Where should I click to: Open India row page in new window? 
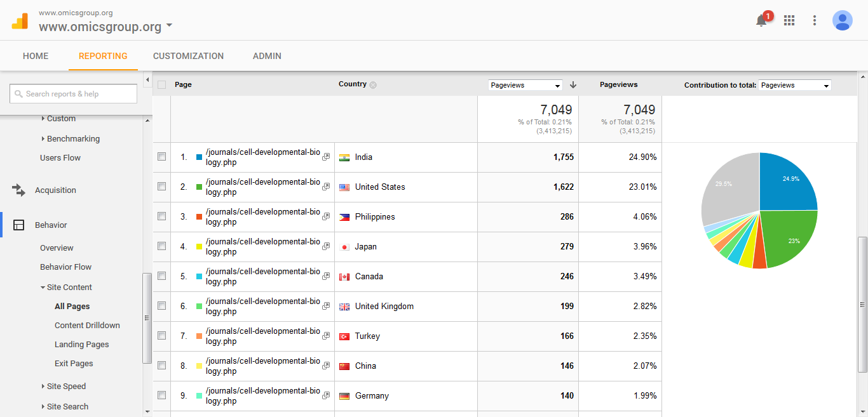click(326, 157)
